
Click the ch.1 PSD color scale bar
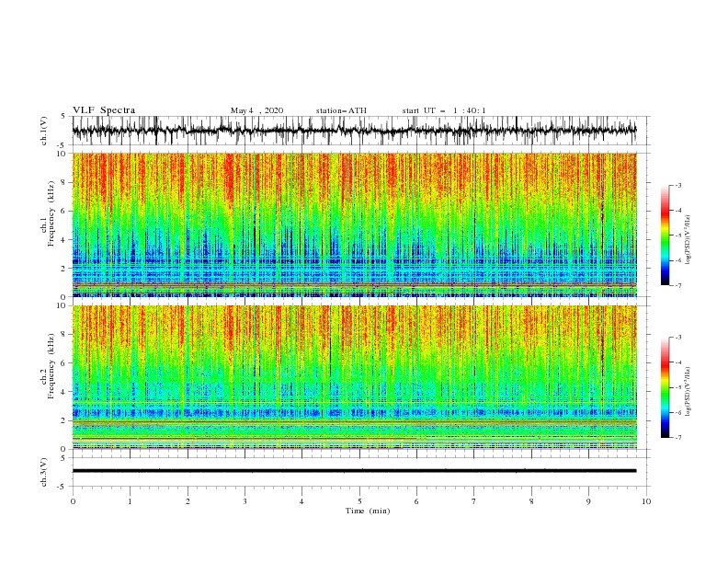(665, 236)
